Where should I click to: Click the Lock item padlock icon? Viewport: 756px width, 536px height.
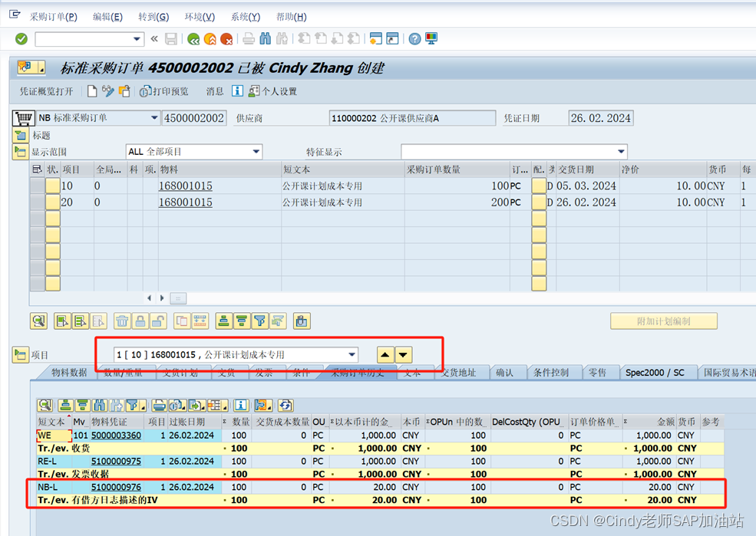pos(140,321)
